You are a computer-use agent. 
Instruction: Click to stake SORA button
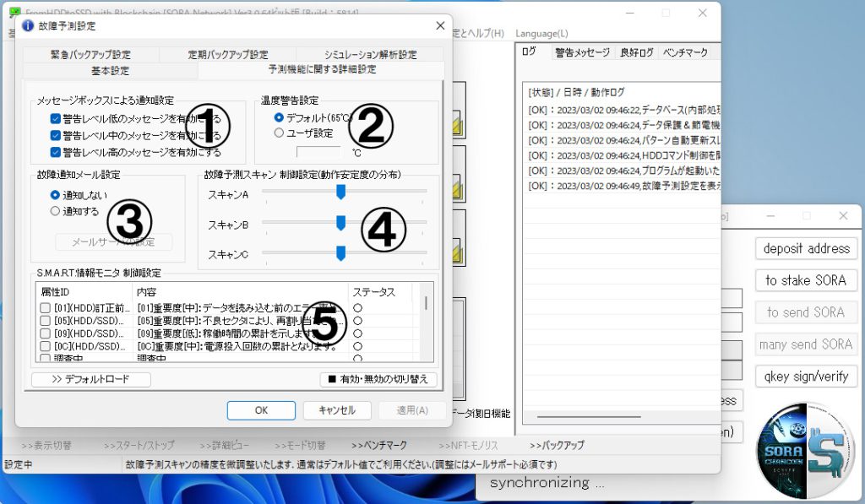pyautogui.click(x=806, y=280)
